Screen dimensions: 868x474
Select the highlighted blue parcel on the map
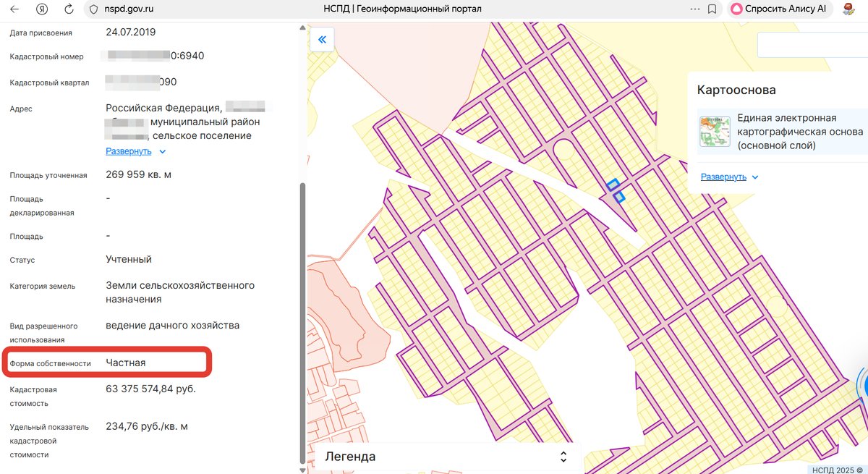pyautogui.click(x=613, y=186)
